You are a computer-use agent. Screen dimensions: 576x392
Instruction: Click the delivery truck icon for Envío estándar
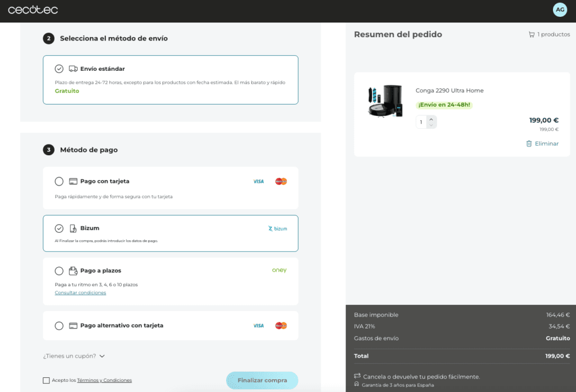point(73,69)
